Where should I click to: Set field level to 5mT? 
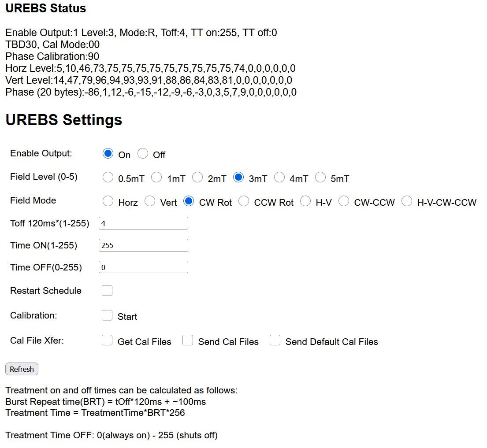[x=321, y=178]
